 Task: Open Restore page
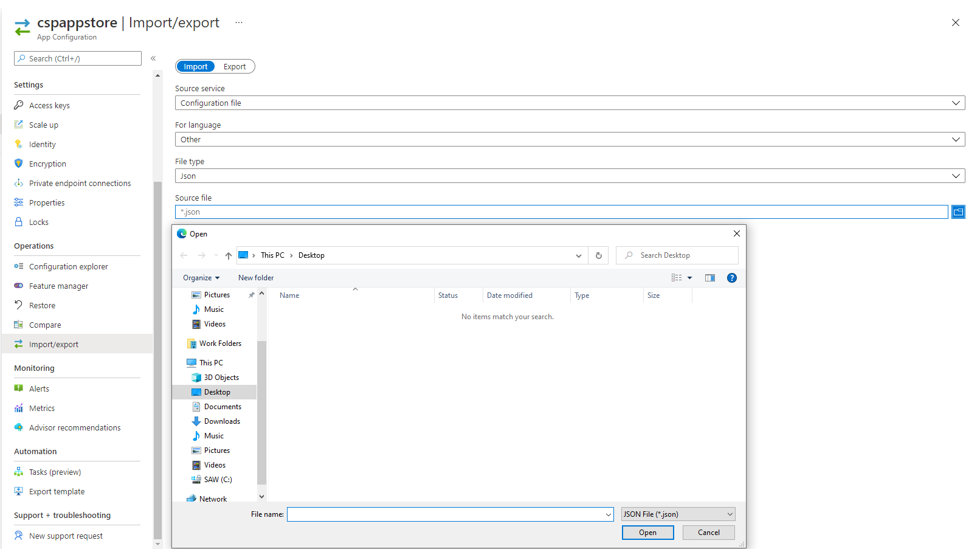(42, 305)
